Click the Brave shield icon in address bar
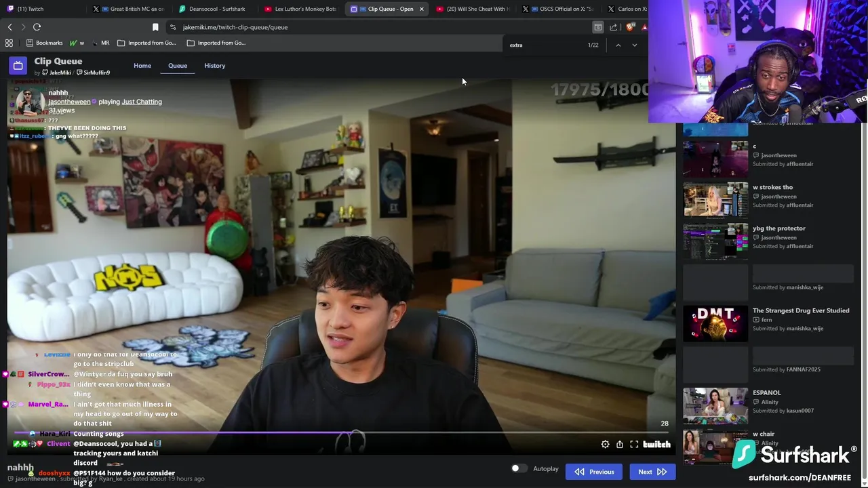868x488 pixels. click(629, 27)
